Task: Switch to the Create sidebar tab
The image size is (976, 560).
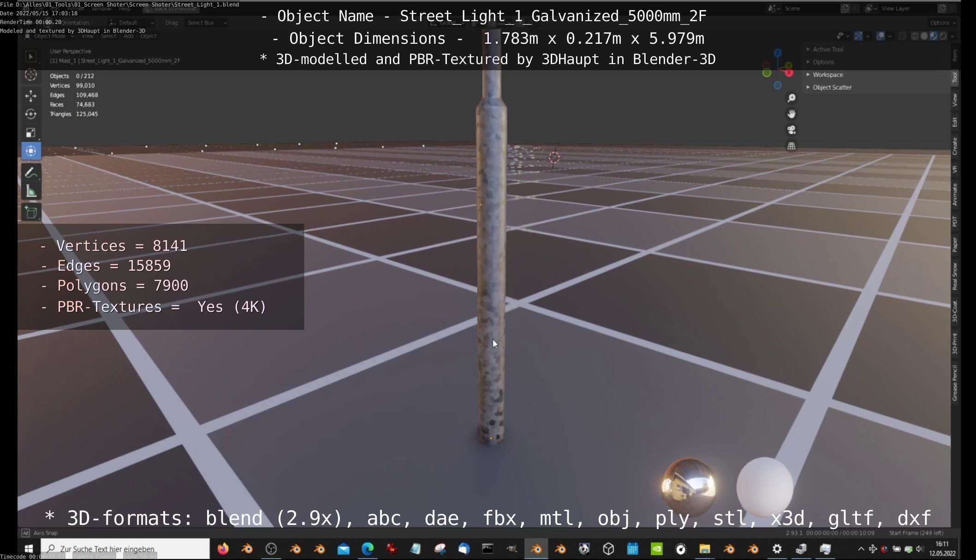Action: click(x=955, y=146)
